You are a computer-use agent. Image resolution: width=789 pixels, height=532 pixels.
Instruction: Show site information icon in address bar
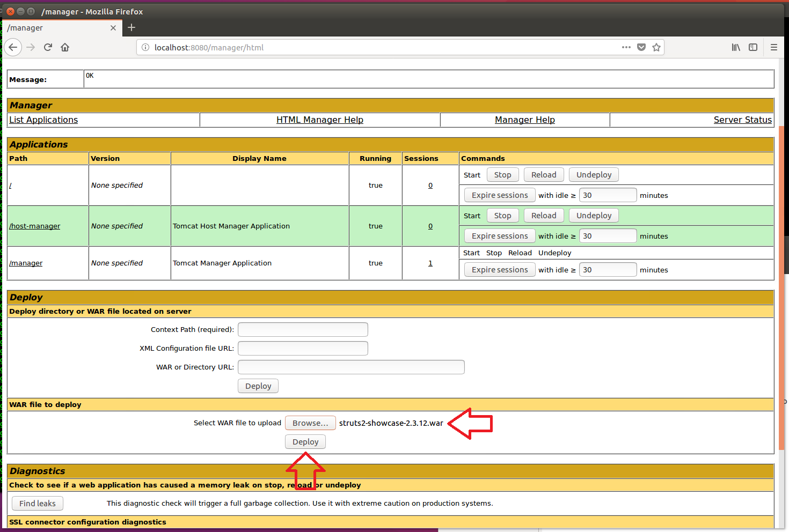click(145, 47)
